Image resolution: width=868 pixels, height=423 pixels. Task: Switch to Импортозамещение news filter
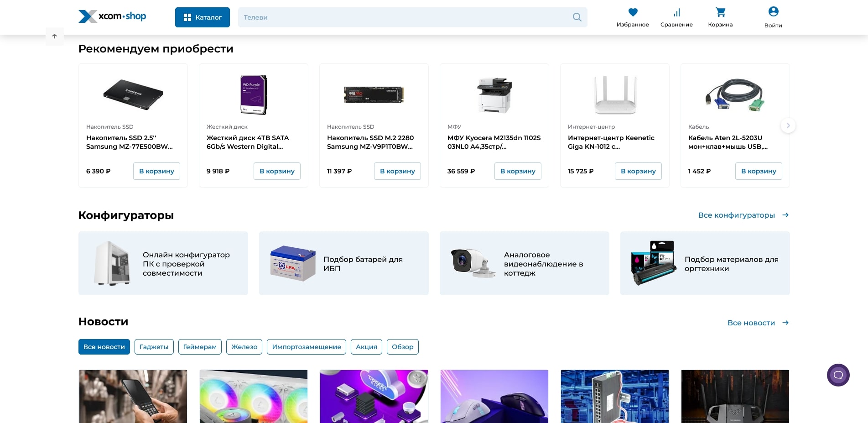coord(306,347)
